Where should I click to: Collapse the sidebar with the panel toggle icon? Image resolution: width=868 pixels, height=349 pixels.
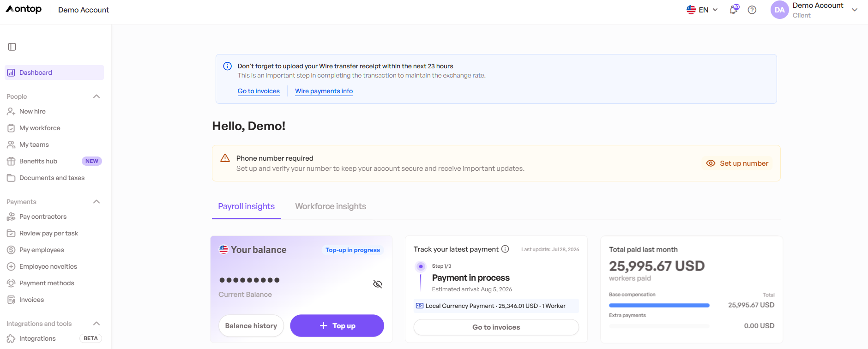click(12, 47)
